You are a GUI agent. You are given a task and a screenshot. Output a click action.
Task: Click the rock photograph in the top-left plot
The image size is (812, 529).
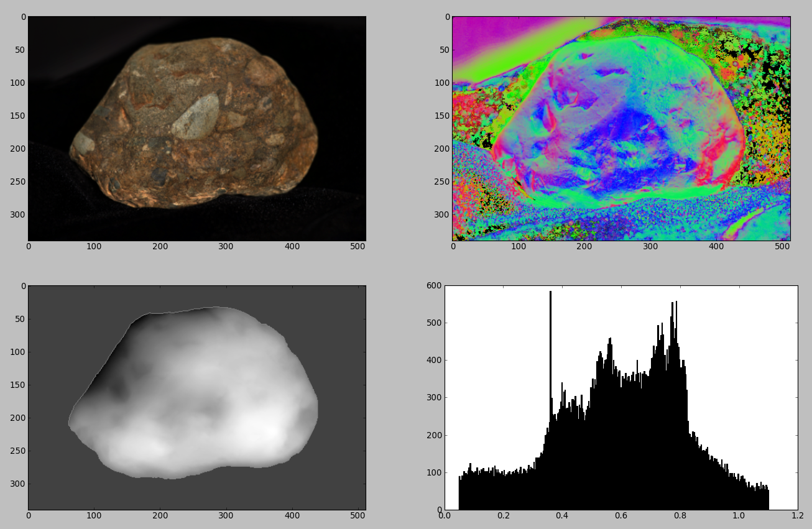[x=197, y=129]
